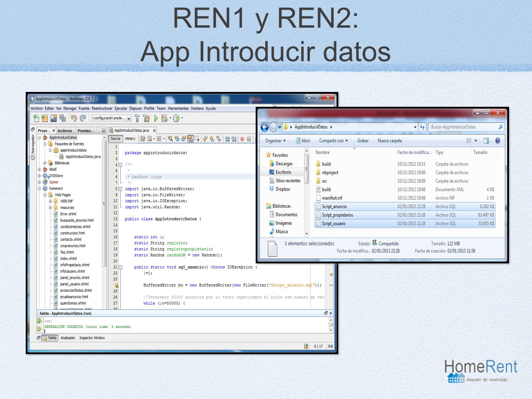Screen dimensions: 532x399
Task: Click Back arrow in Explorer window
Action: click(265, 127)
